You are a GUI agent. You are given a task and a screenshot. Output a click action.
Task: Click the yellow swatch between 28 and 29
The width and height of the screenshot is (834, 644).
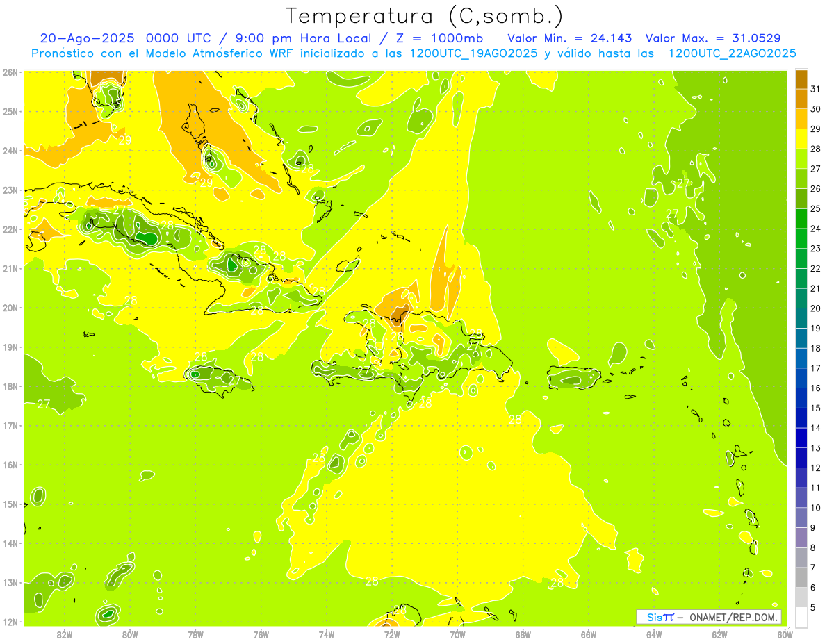(x=801, y=140)
